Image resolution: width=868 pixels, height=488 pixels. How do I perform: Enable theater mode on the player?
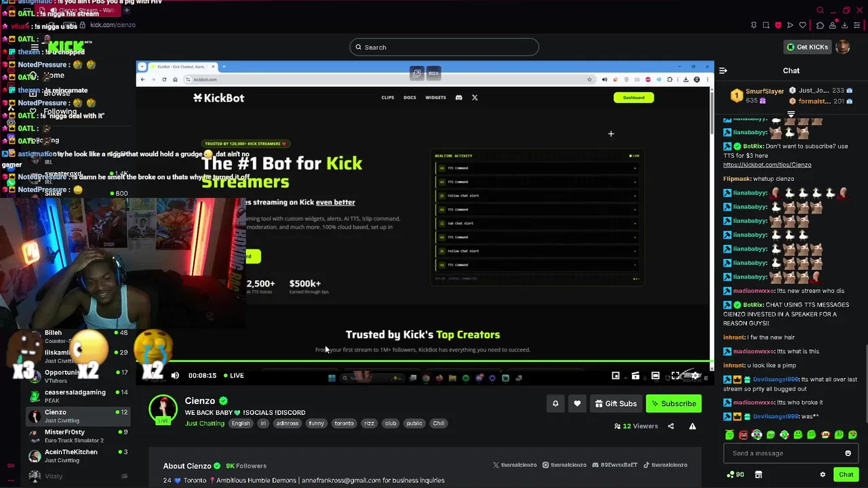coord(655,375)
